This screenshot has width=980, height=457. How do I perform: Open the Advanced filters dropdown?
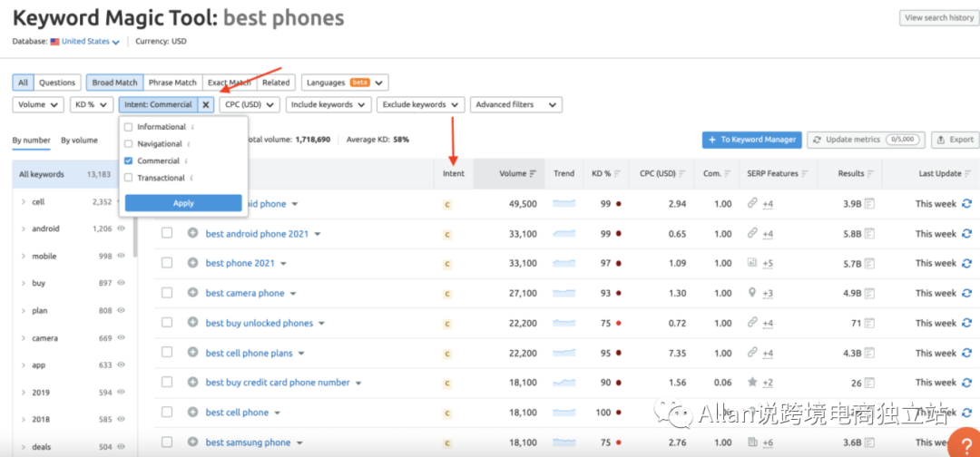point(516,105)
